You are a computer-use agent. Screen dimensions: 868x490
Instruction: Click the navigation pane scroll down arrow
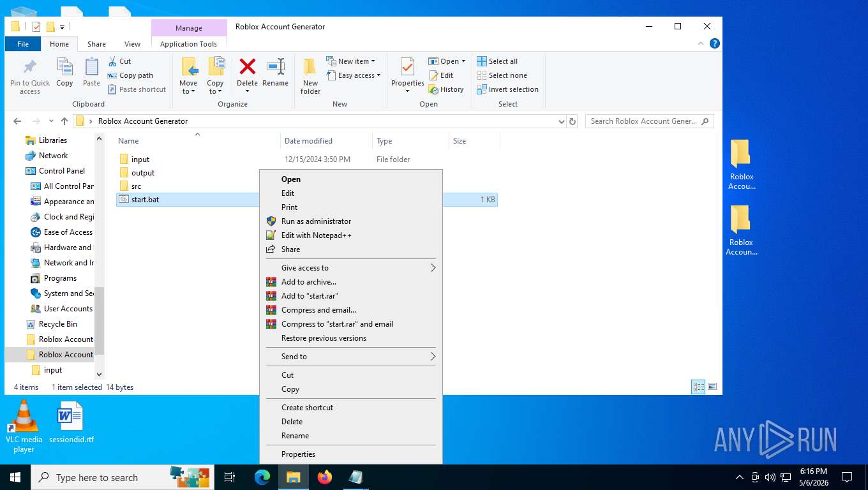pyautogui.click(x=99, y=375)
